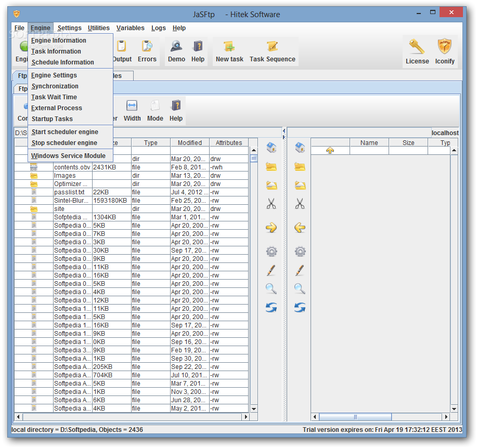The height and width of the screenshot is (448, 477).
Task: Click the yellow up-directory arrow in remote list
Action: coord(330,150)
